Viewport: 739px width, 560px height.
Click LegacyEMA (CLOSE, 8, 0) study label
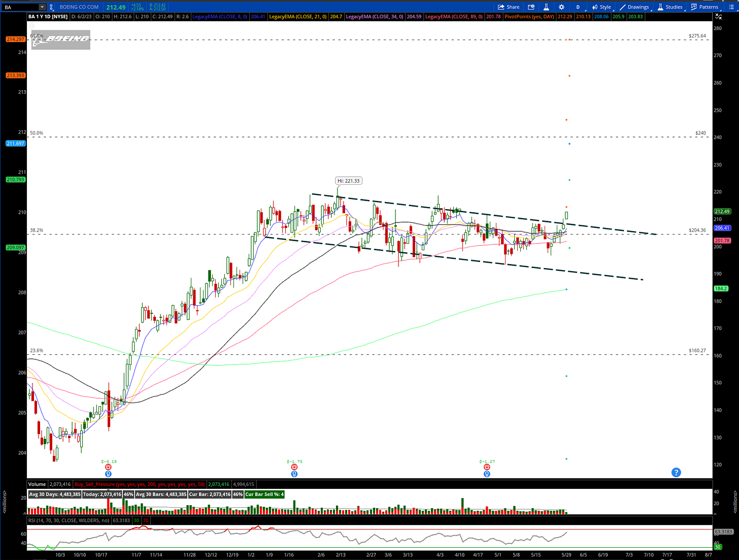coord(220,17)
